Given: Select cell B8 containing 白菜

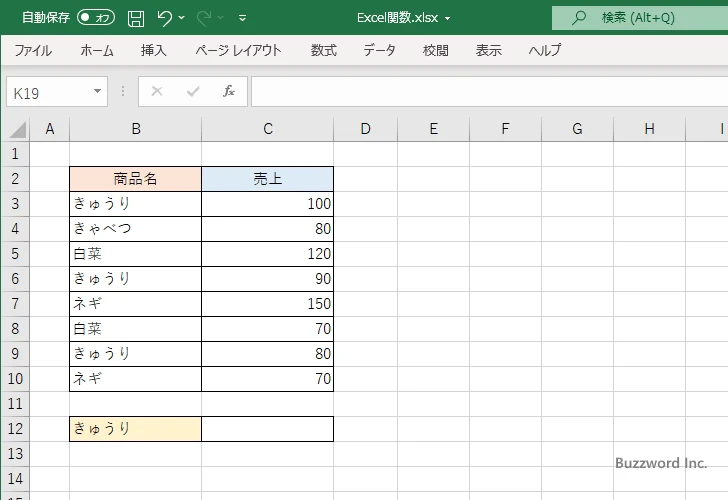Looking at the screenshot, I should [x=136, y=329].
